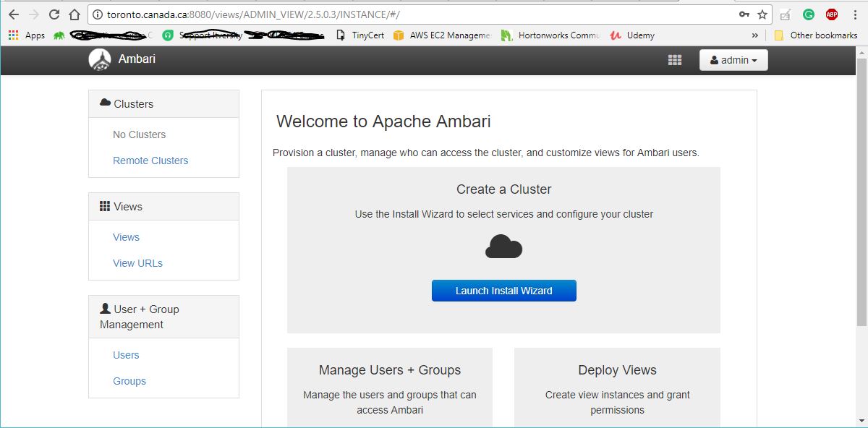Screen dimensions: 868x428
Task: Open the Remote Clusters link
Action: [x=150, y=160]
